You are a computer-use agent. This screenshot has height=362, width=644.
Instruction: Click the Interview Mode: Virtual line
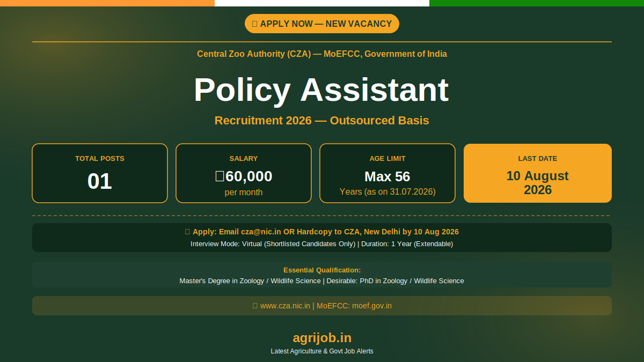click(322, 244)
